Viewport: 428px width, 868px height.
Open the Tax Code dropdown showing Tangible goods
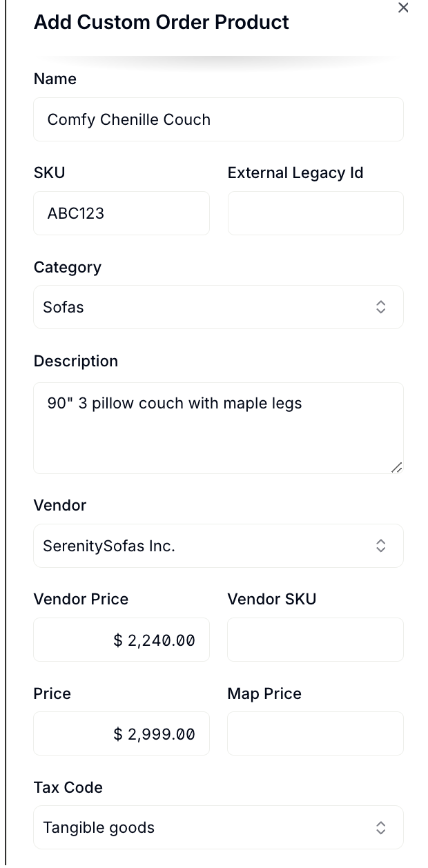pyautogui.click(x=218, y=827)
